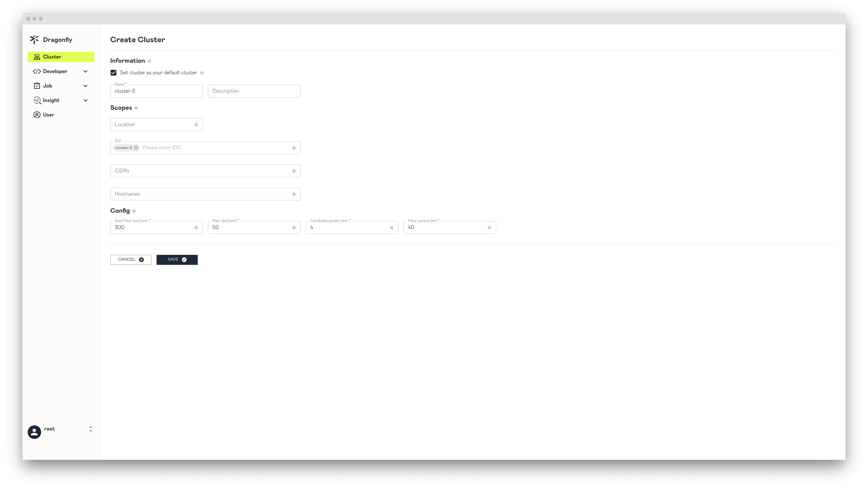This screenshot has height=492, width=868.
Task: Select the User menu item
Action: coord(48,115)
